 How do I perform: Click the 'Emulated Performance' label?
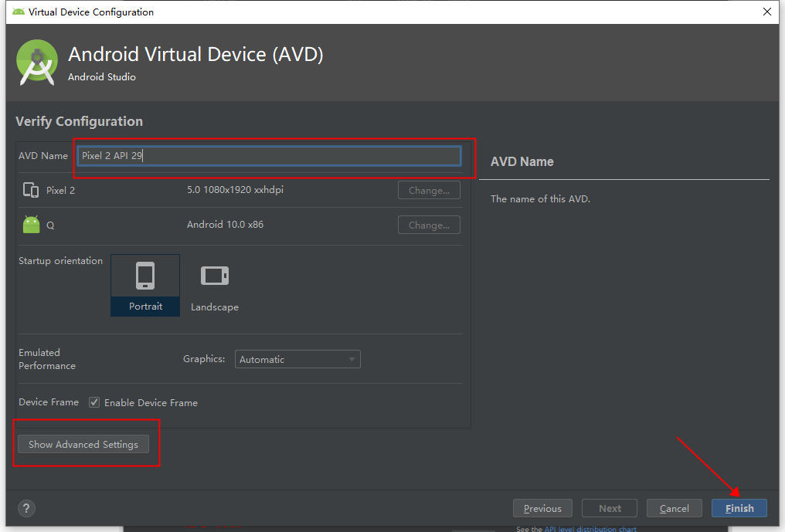point(47,359)
